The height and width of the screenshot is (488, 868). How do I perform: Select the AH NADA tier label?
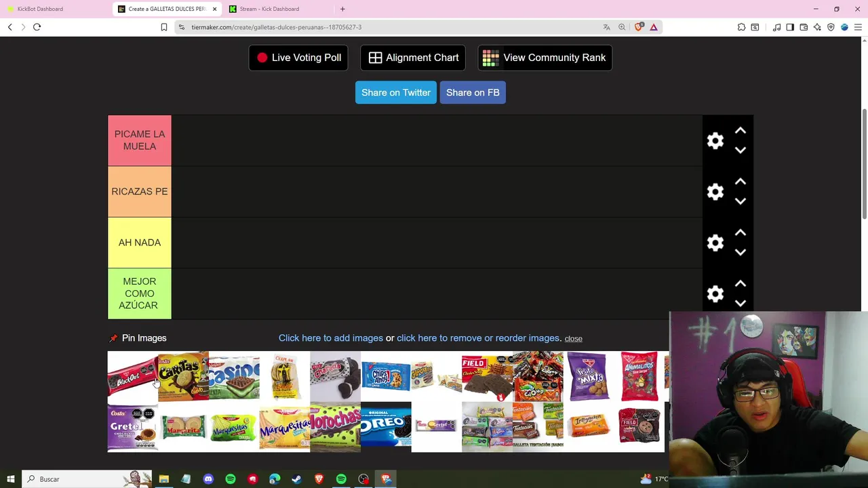click(140, 242)
